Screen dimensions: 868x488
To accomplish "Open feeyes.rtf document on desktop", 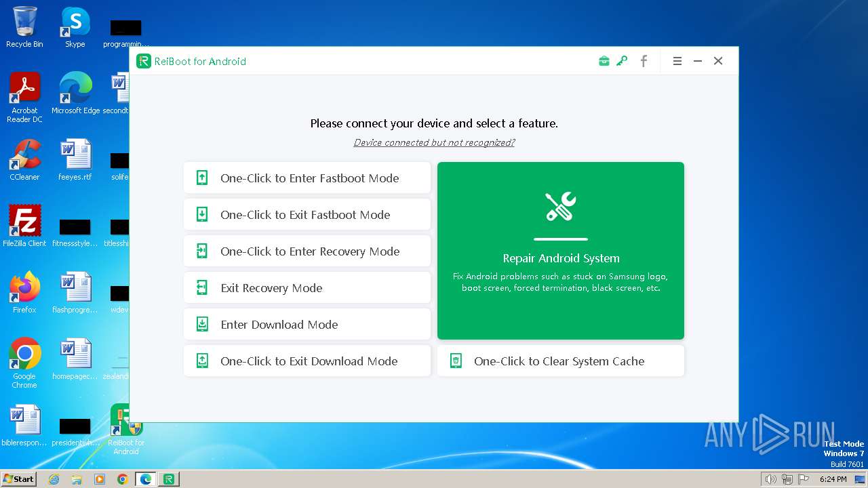I will click(x=75, y=160).
